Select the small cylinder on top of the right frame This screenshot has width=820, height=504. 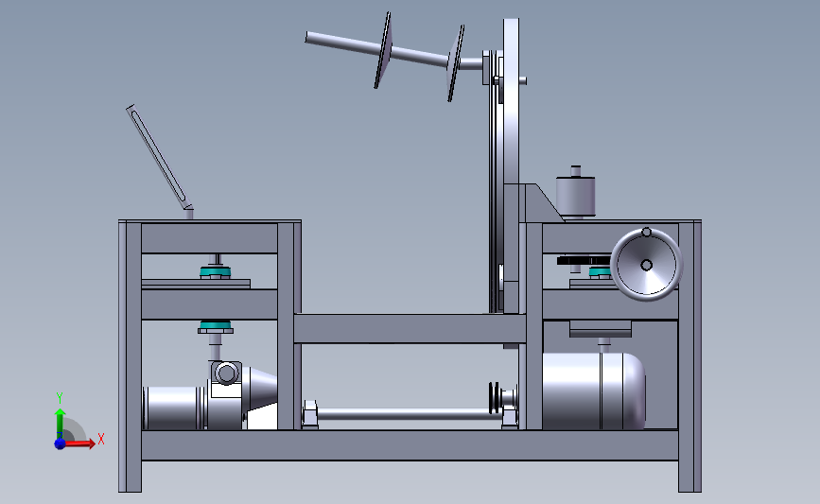click(x=575, y=196)
